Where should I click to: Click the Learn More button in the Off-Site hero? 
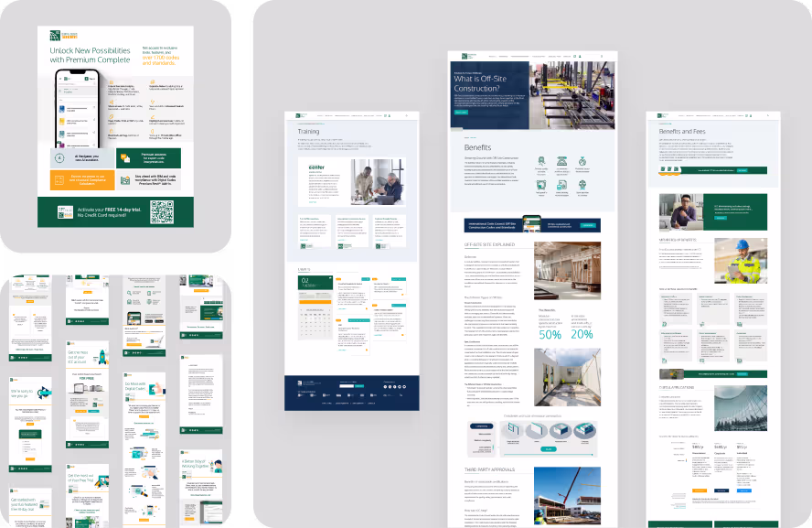[x=460, y=112]
